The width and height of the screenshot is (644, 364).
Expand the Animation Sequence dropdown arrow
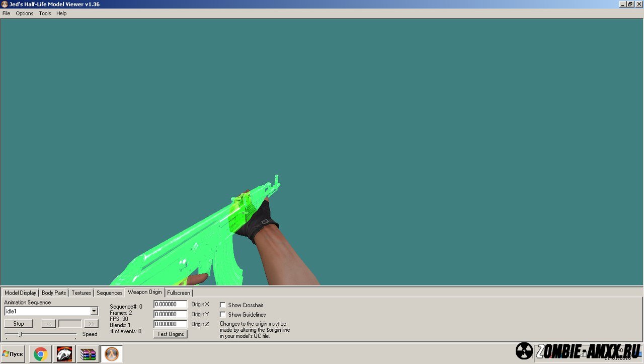pos(94,311)
